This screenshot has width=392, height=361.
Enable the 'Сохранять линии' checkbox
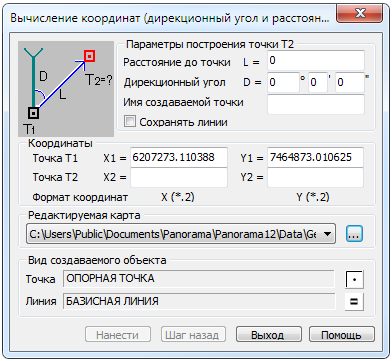[129, 121]
